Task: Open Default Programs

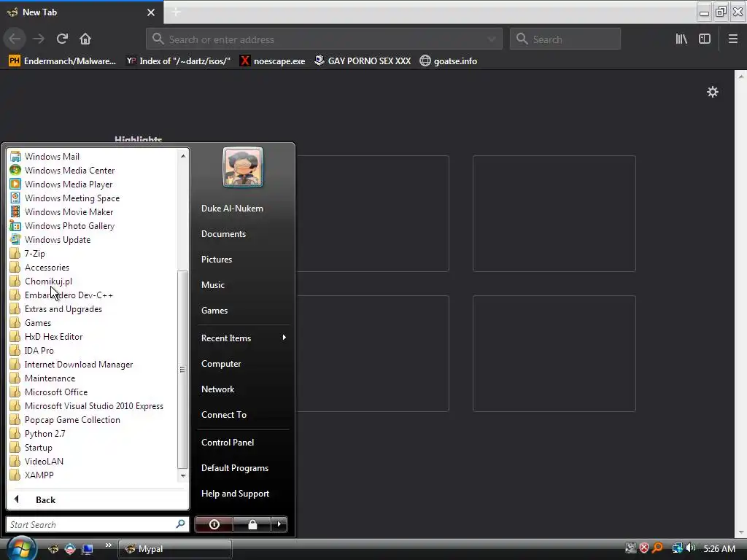Action: (234, 467)
